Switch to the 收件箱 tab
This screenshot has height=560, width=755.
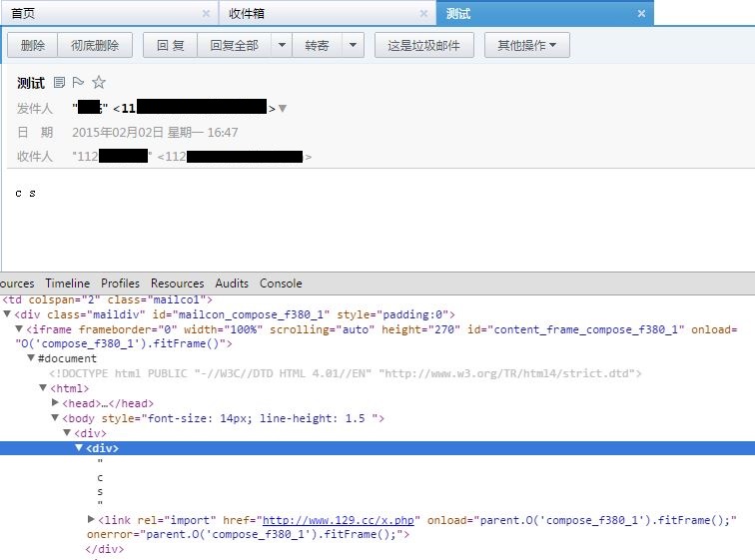point(328,13)
